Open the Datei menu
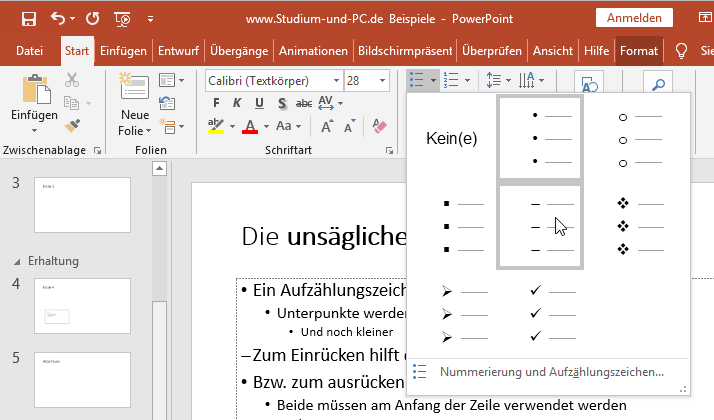Screen dimensions: 714x420 coord(30,51)
